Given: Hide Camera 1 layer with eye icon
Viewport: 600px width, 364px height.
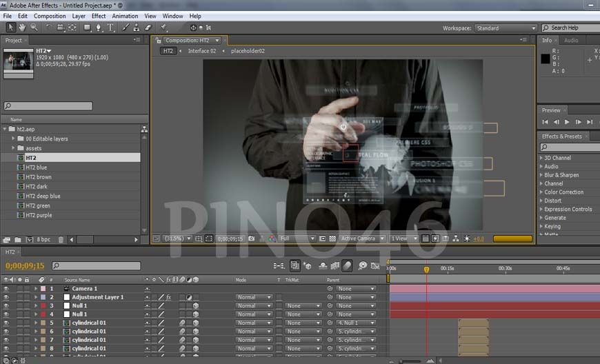Looking at the screenshot, I should (x=6, y=289).
